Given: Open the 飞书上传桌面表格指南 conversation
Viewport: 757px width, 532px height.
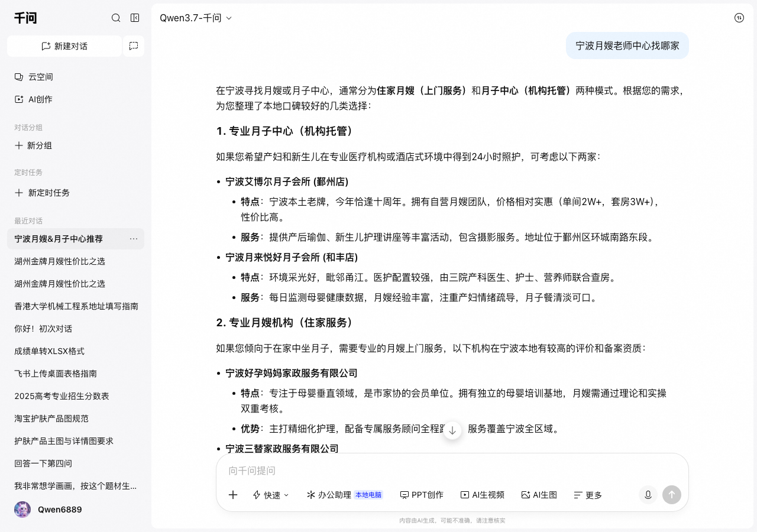Looking at the screenshot, I should (x=76, y=374).
